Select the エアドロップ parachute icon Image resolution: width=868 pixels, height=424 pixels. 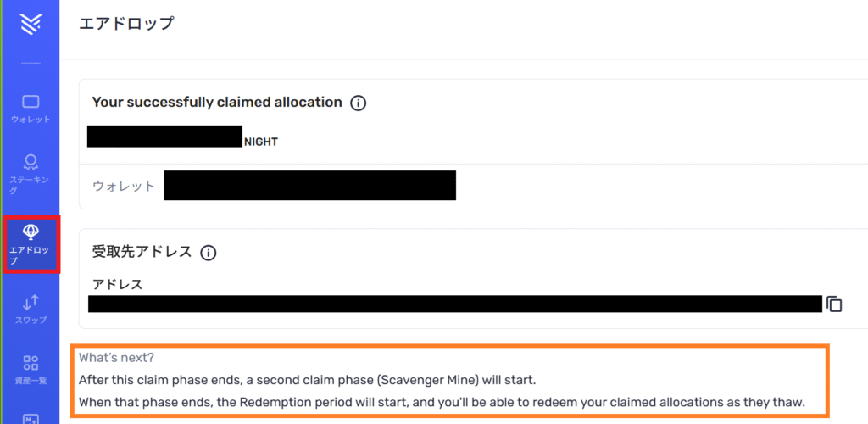(31, 233)
